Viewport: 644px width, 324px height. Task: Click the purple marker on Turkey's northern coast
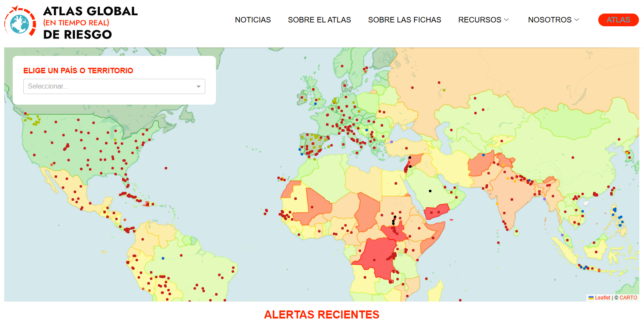(x=392, y=142)
